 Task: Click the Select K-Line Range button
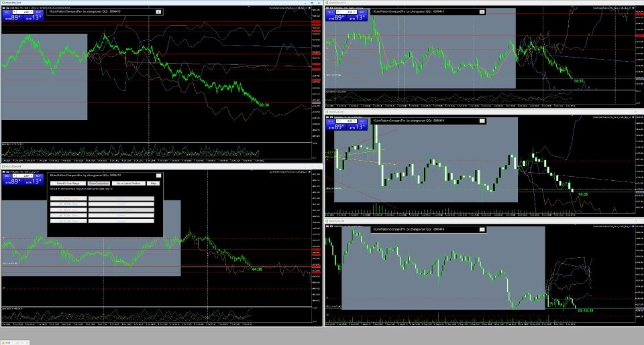tap(68, 184)
